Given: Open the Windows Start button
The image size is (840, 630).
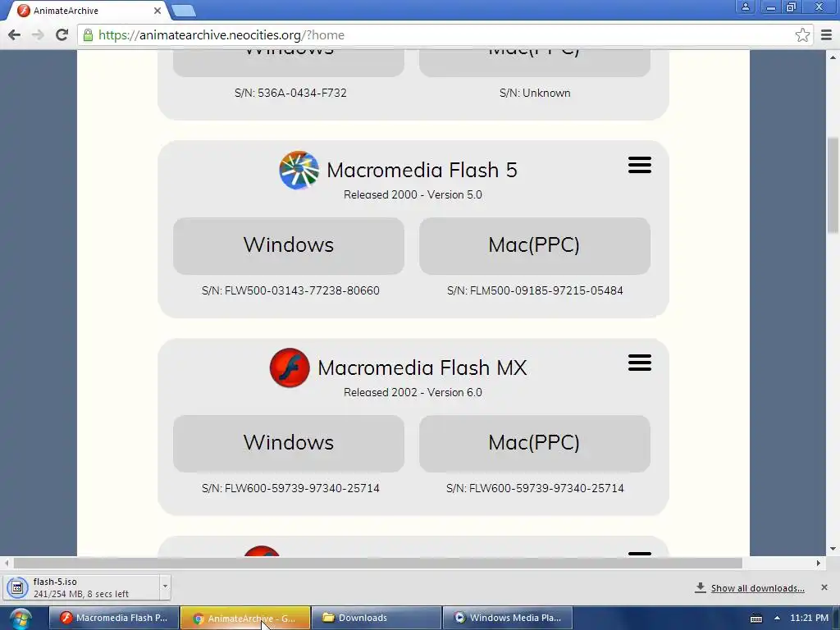Looking at the screenshot, I should 21,619.
